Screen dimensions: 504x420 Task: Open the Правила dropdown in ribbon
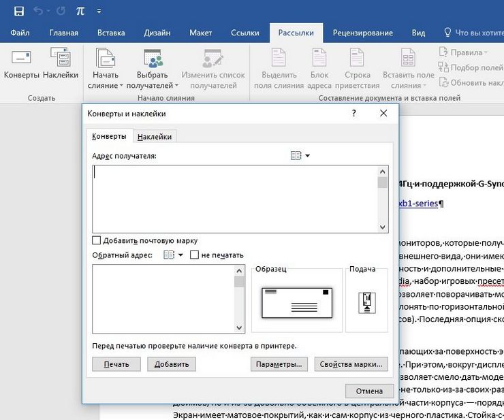pos(464,52)
